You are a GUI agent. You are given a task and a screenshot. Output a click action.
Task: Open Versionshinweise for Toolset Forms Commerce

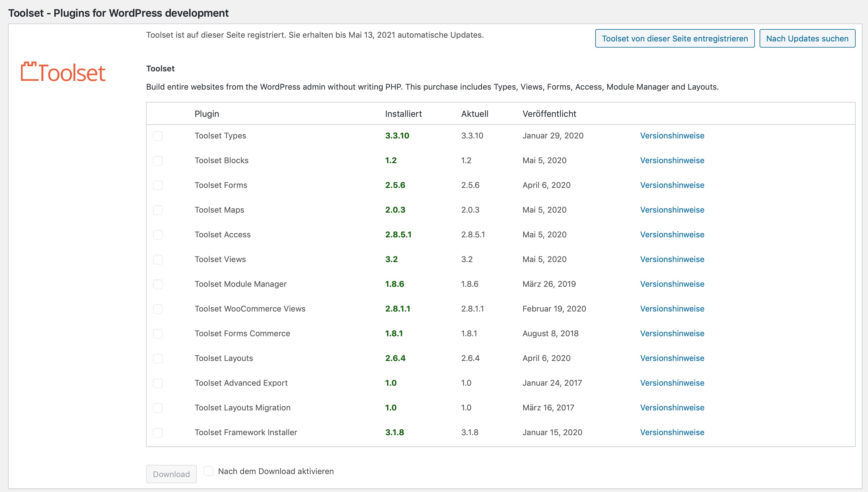(672, 333)
